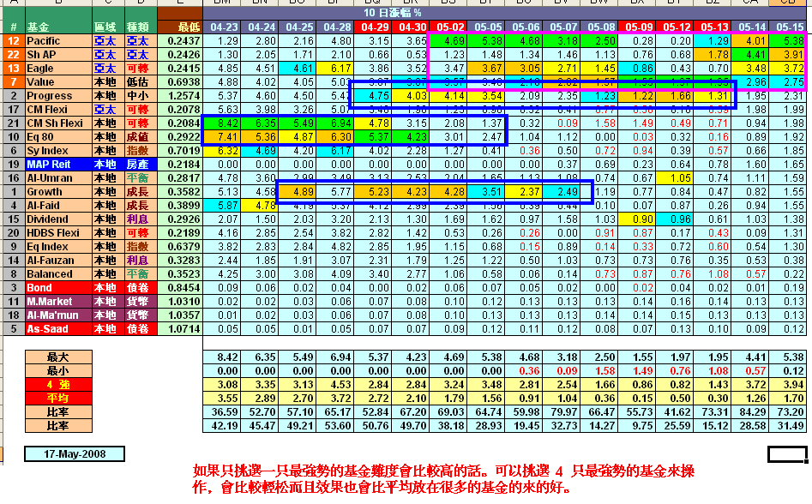Click the 05-08 date column header
Viewport: 812px width, 504px height.
600,27
